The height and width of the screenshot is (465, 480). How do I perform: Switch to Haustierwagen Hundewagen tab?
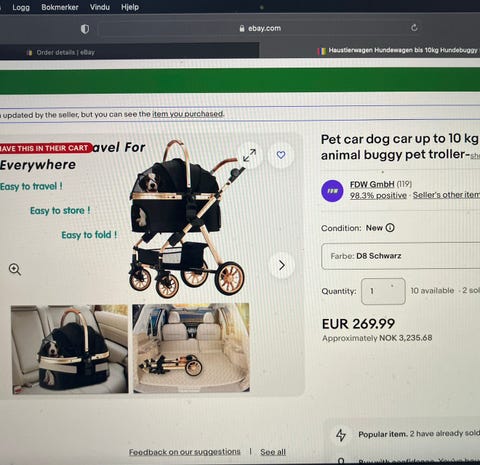(x=398, y=51)
